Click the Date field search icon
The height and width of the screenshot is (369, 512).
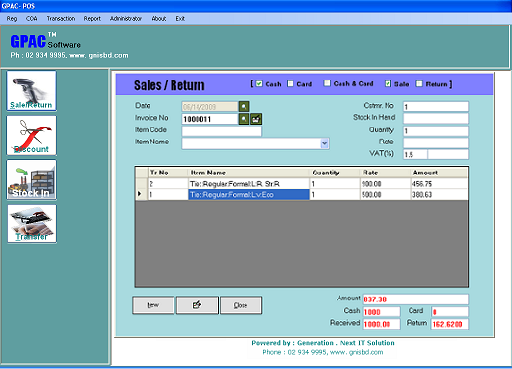(244, 107)
